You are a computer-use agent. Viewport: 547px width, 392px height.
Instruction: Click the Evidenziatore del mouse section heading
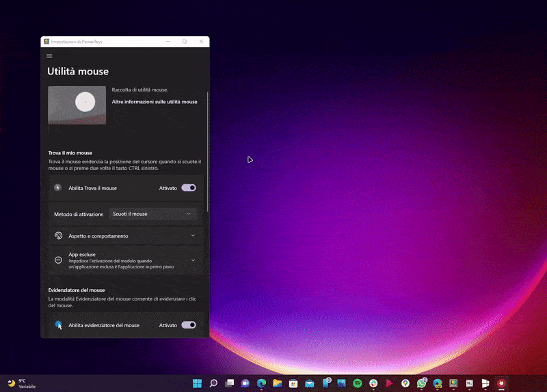pos(77,290)
